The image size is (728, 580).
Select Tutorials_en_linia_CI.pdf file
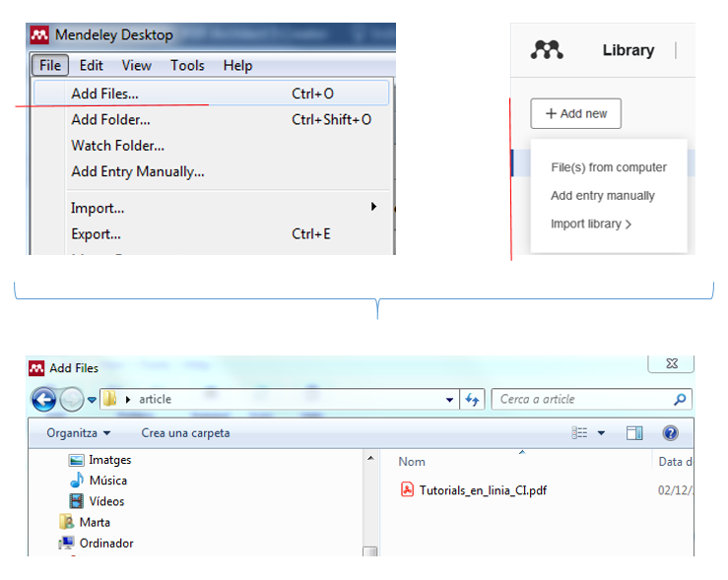[x=483, y=490]
